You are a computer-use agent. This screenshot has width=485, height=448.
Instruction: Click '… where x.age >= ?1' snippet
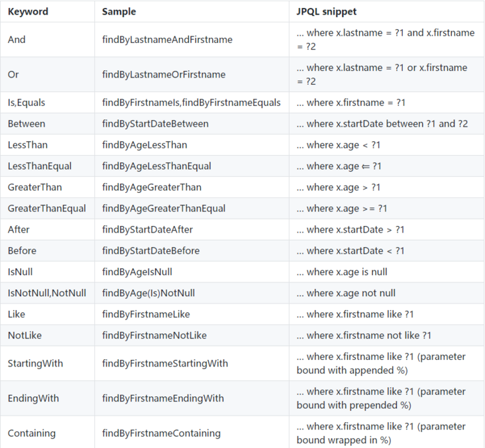pyautogui.click(x=341, y=209)
